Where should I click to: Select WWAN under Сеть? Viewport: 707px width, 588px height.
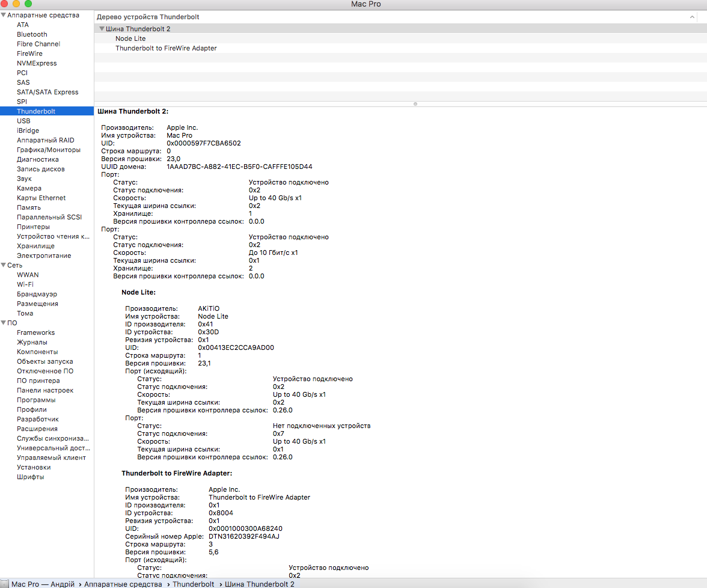coord(28,275)
